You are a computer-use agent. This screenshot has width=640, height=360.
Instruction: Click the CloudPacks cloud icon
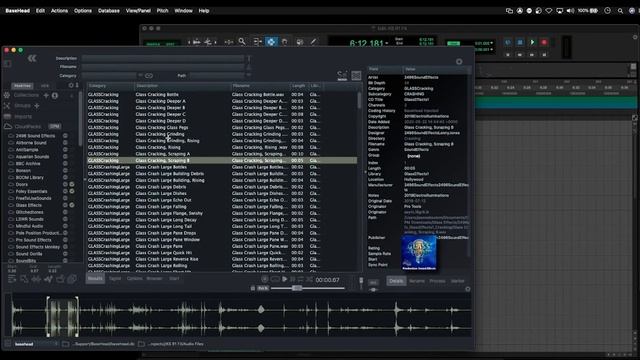(8, 127)
